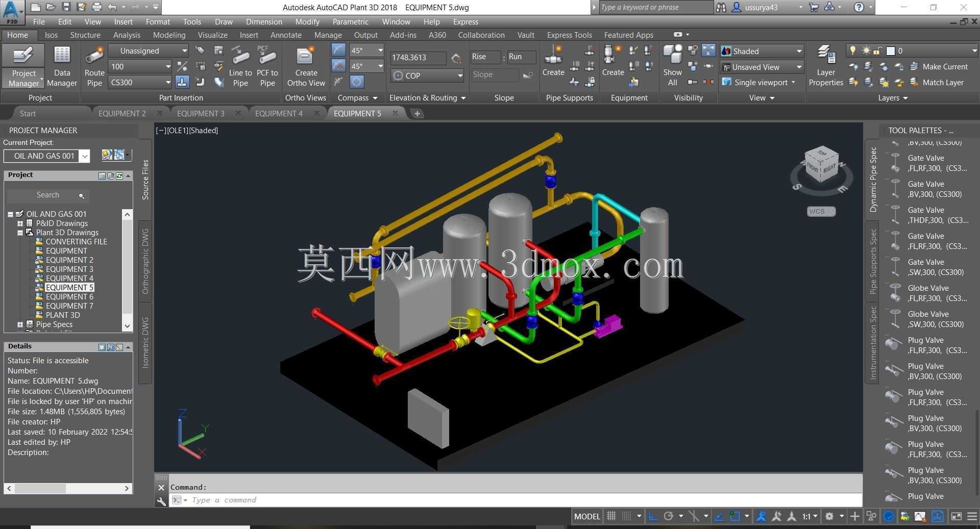This screenshot has width=980, height=529.
Task: Launch PCF to Pipe tool
Action: pos(267,67)
